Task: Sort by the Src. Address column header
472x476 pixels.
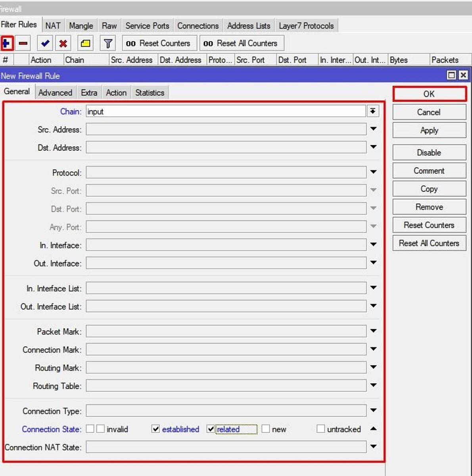Action: [x=133, y=60]
